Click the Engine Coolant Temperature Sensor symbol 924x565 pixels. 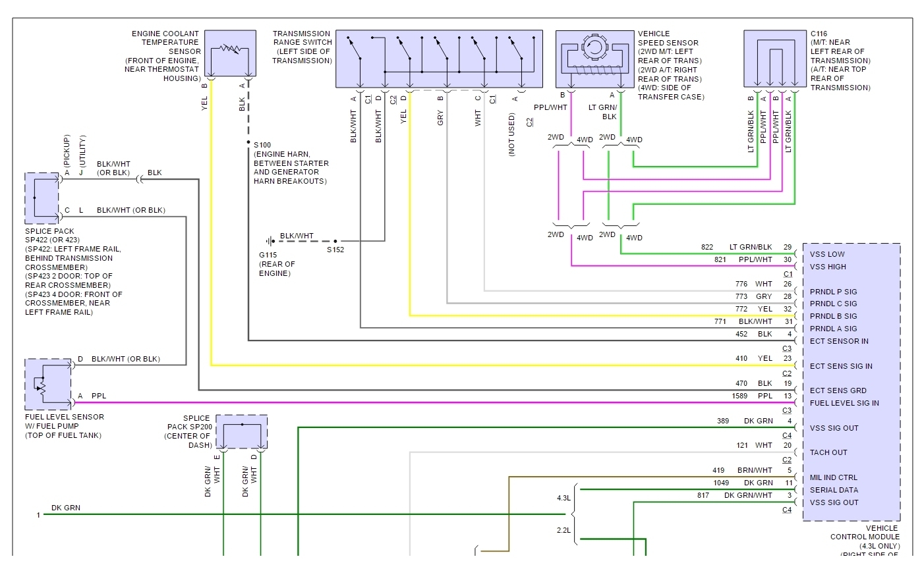click(230, 53)
